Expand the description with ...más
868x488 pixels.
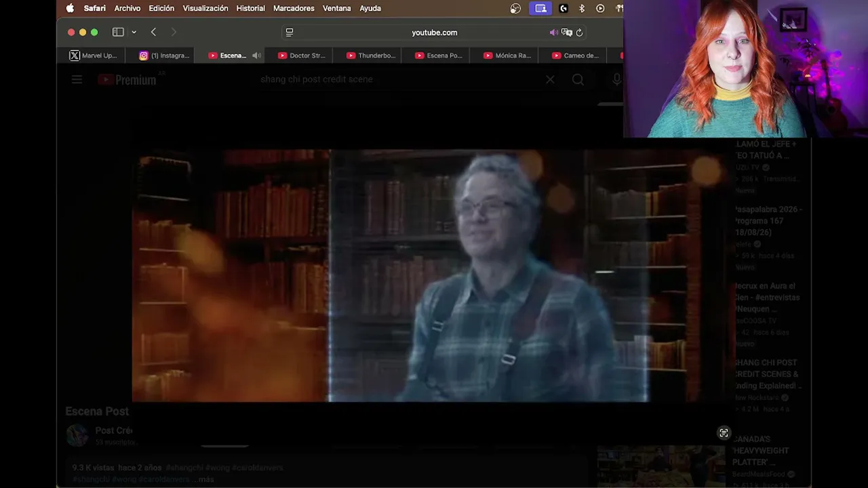coord(203,479)
